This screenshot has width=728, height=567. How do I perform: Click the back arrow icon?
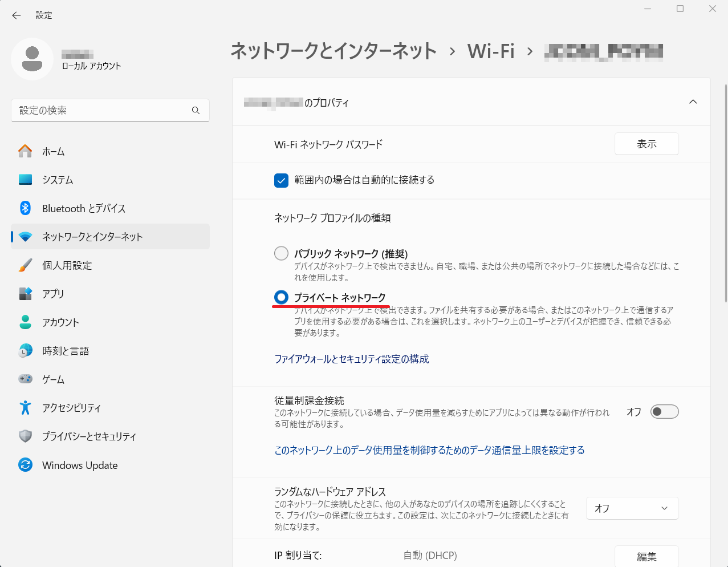[17, 15]
